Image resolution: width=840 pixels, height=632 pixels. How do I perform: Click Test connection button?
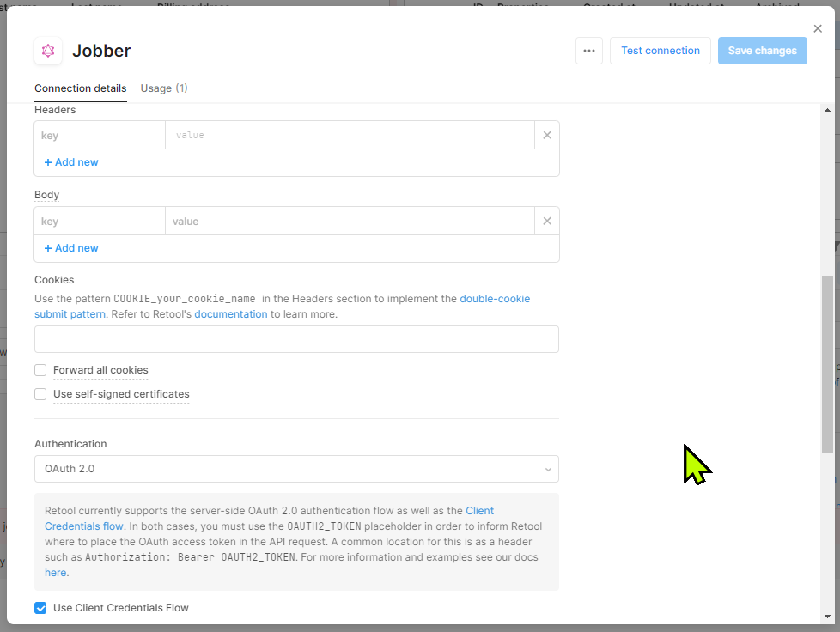pyautogui.click(x=660, y=51)
